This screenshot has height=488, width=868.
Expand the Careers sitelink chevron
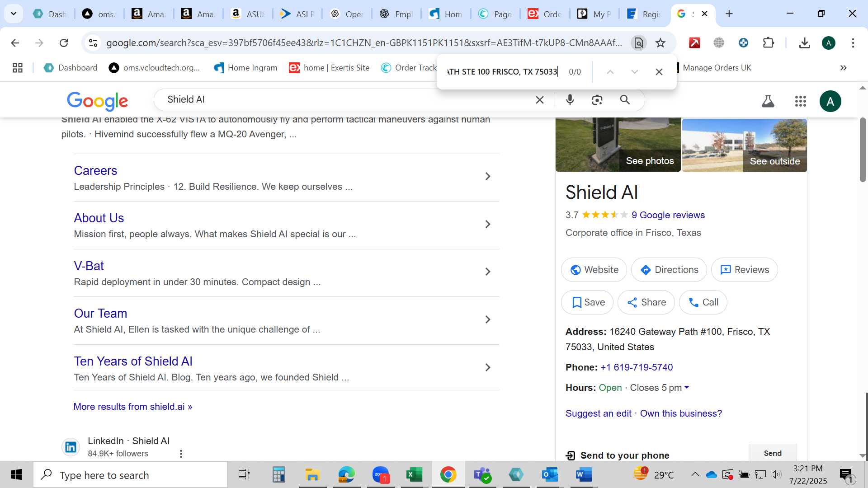coord(487,176)
